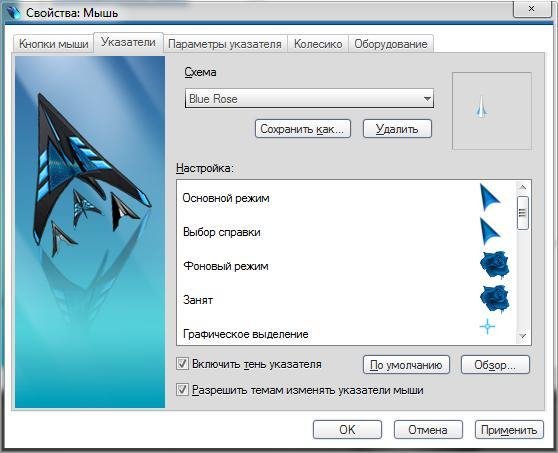Select the Выбор справки cursor icon
Viewport: 558px width, 453px height.
coord(490,231)
